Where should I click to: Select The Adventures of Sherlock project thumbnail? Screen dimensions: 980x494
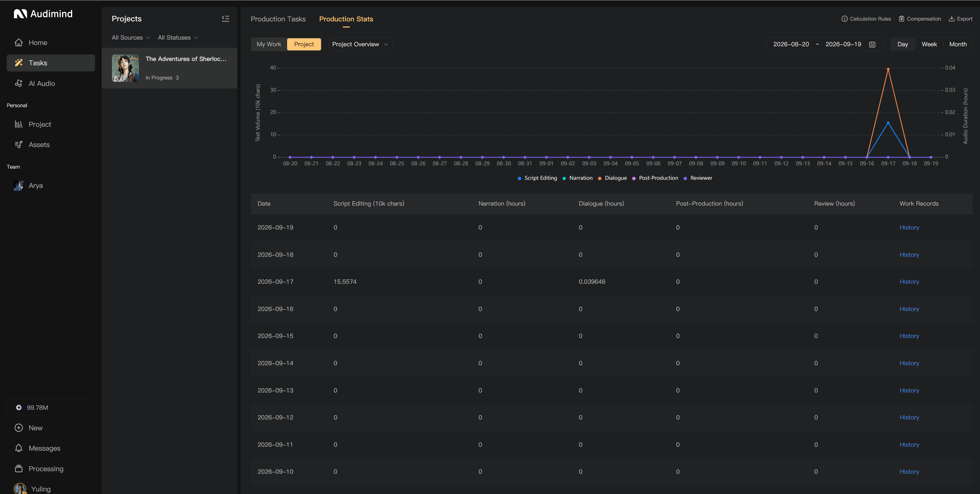pos(125,68)
